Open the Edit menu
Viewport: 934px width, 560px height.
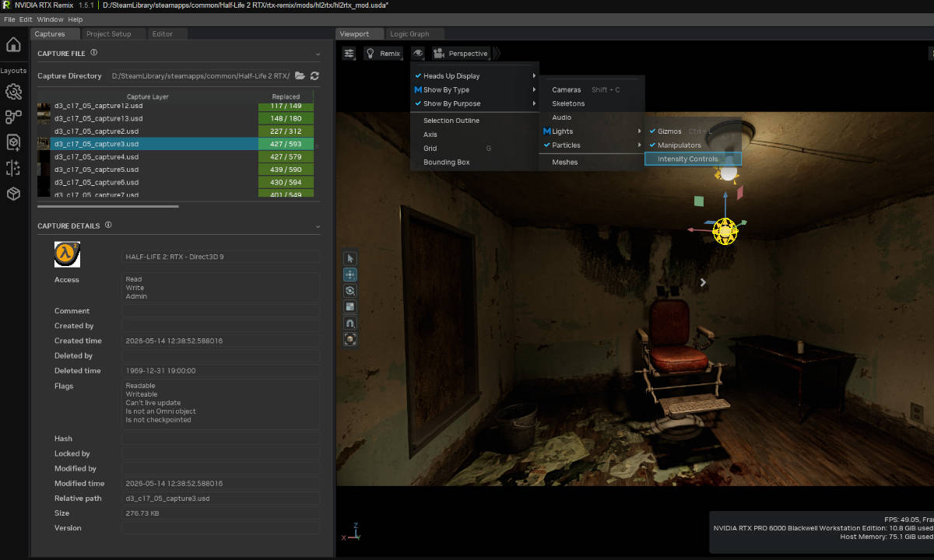26,19
